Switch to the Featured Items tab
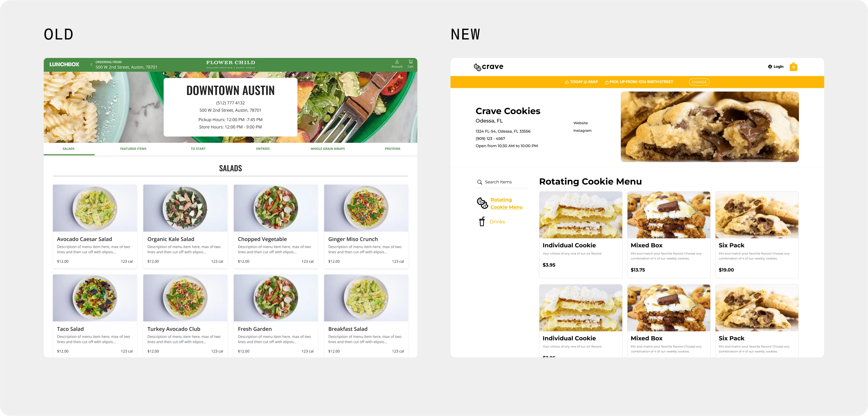Screen dimensions: 868x416 133,149
